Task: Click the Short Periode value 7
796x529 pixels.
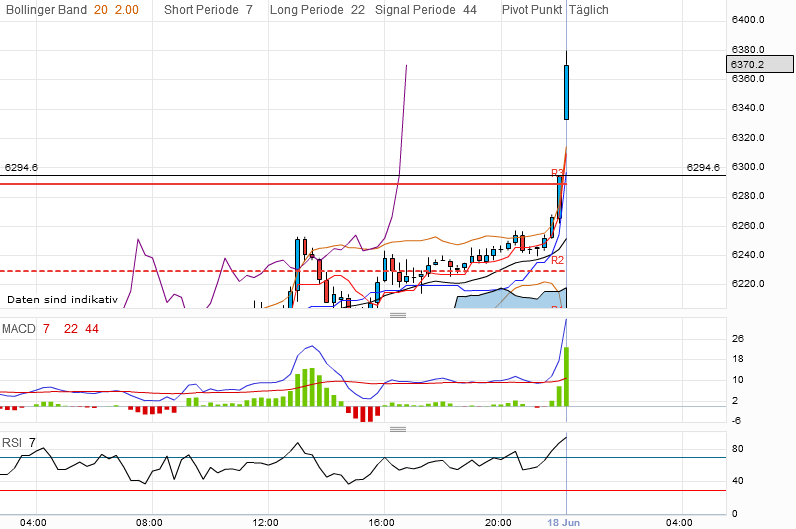Action: pyautogui.click(x=249, y=10)
